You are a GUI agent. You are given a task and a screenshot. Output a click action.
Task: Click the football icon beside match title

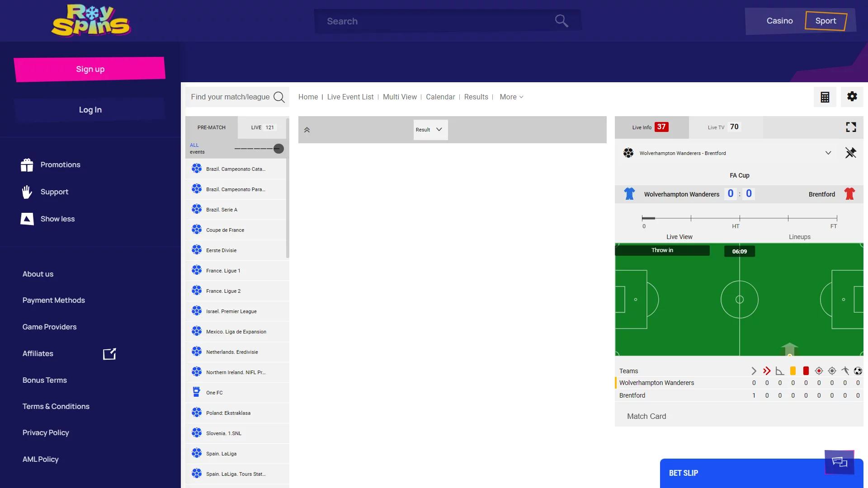(628, 153)
